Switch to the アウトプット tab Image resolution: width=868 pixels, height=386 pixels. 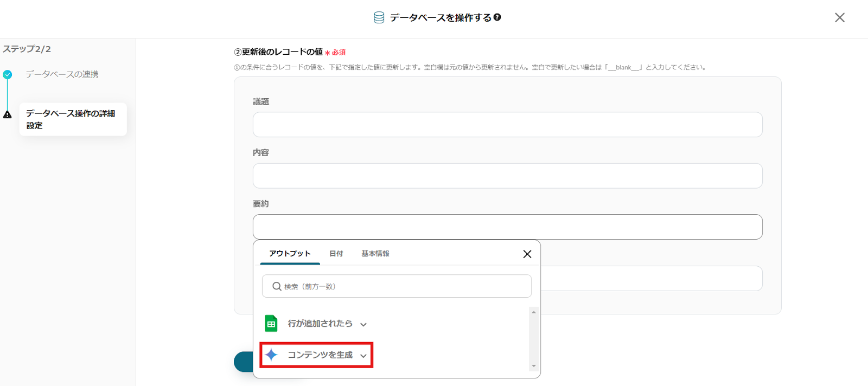click(290, 254)
